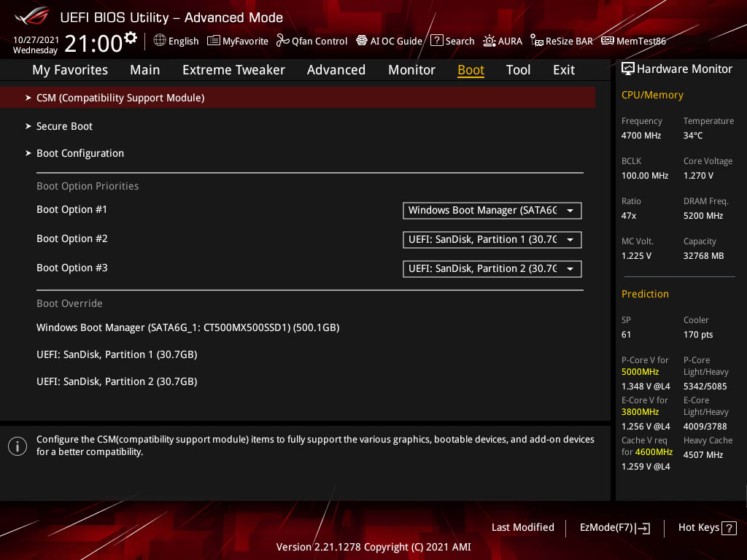Open date and time settings gear
The height and width of the screenshot is (560, 747).
(x=131, y=38)
